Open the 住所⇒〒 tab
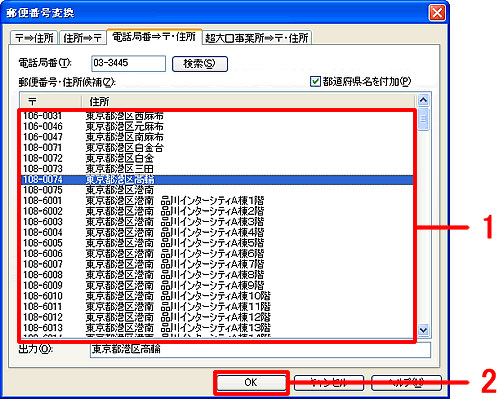Image resolution: width=500 pixels, height=399 pixels. click(x=82, y=38)
